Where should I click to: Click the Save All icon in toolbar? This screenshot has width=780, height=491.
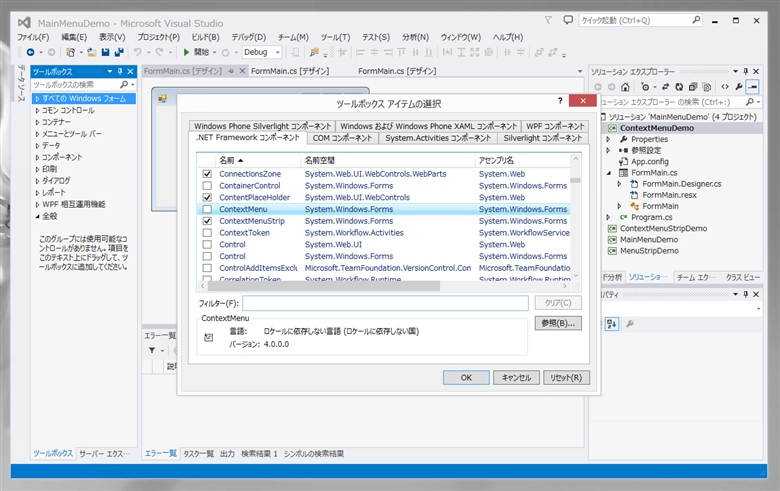119,52
